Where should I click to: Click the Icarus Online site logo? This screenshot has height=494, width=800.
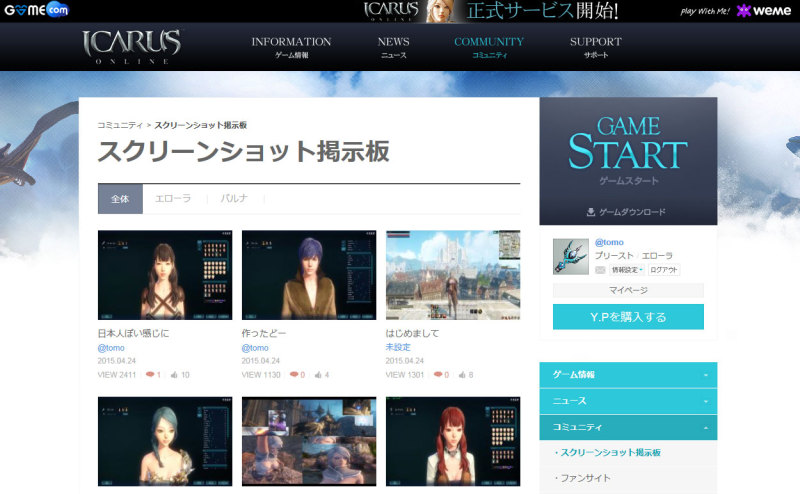[132, 46]
